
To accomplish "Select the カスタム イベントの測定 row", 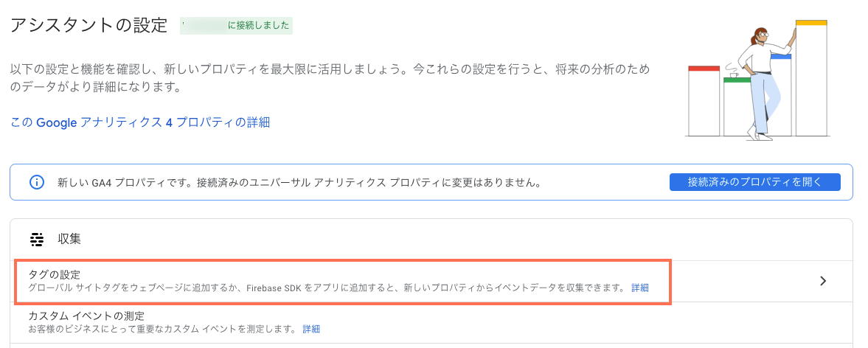I will (431, 322).
